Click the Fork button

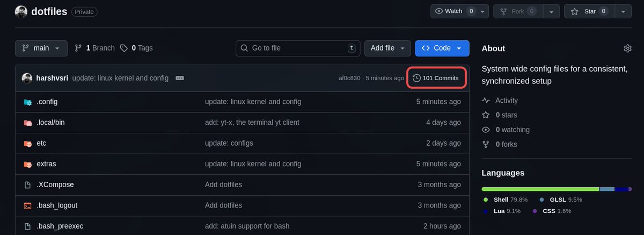(518, 11)
